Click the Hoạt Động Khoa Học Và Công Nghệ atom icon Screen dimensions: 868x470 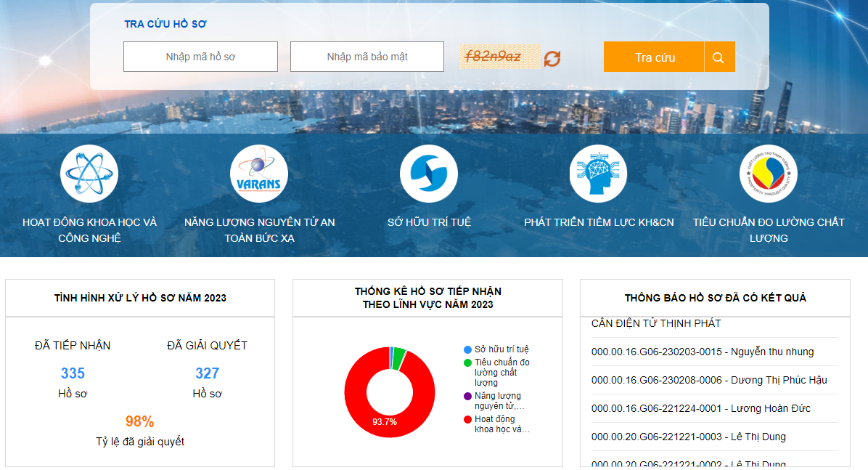(89, 173)
